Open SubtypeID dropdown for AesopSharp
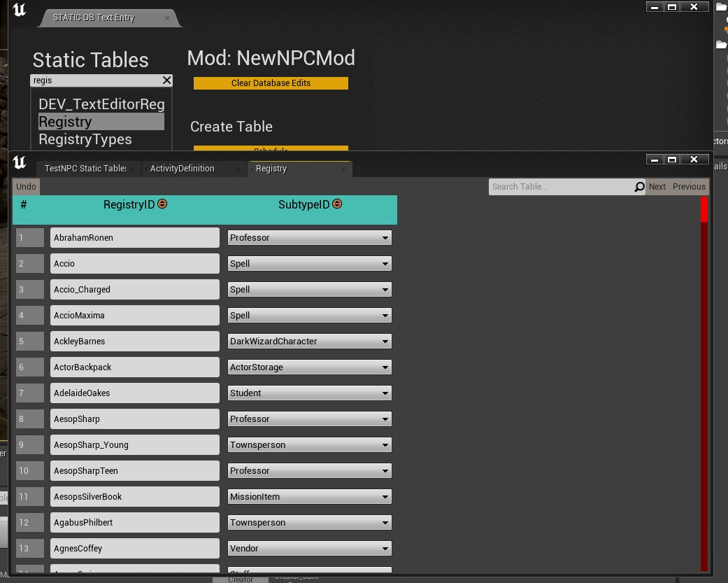This screenshot has height=583, width=728. (x=309, y=419)
